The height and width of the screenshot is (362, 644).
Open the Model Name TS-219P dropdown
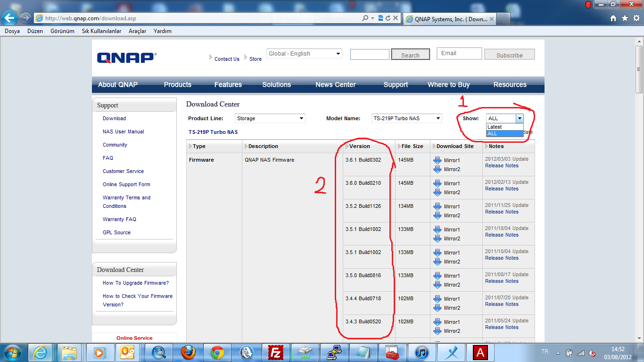click(x=407, y=118)
